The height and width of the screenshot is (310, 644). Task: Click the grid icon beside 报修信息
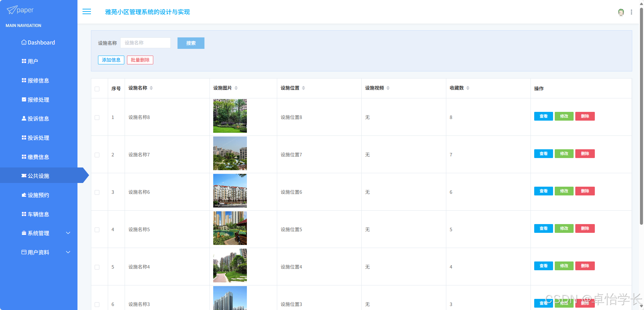pos(24,81)
